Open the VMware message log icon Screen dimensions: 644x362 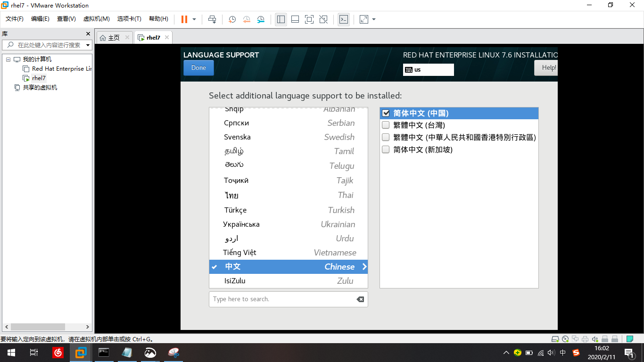(x=630, y=339)
